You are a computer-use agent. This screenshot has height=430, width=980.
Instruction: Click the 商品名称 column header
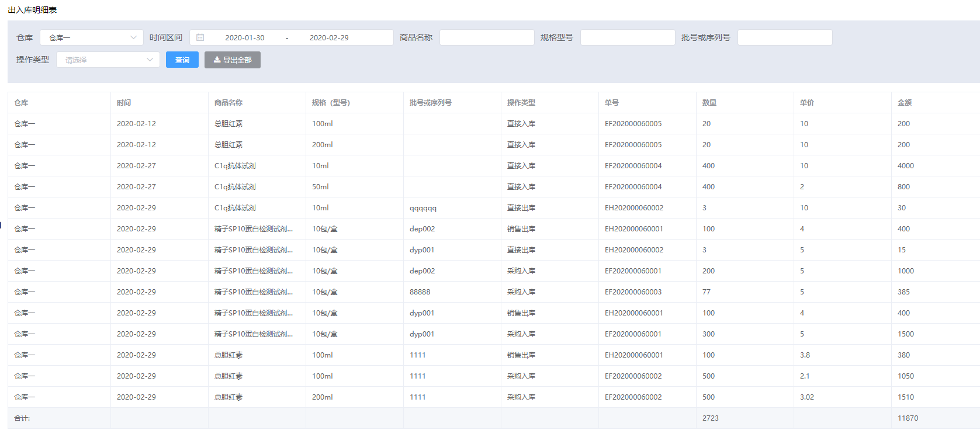(x=228, y=103)
